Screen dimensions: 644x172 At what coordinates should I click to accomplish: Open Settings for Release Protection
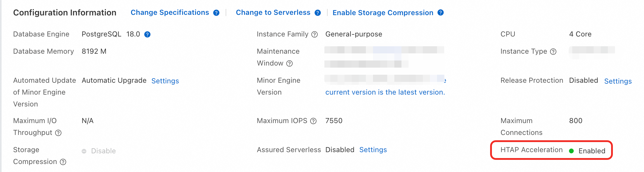(618, 81)
